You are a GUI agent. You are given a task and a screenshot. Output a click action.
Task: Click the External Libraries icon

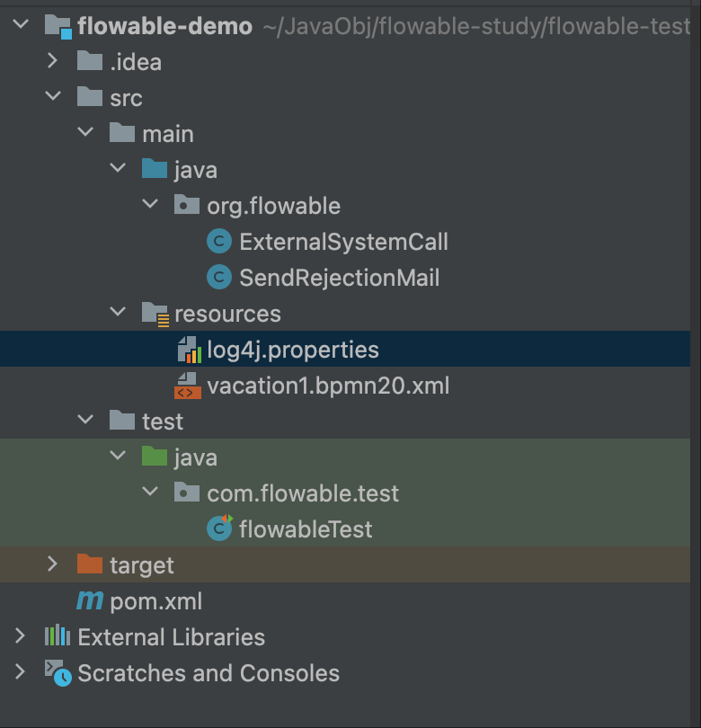tap(56, 636)
